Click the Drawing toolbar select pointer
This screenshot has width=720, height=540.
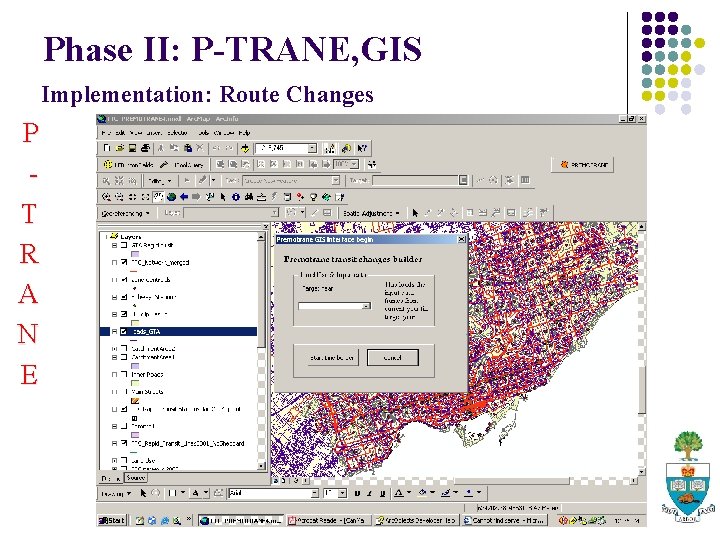[x=143, y=493]
